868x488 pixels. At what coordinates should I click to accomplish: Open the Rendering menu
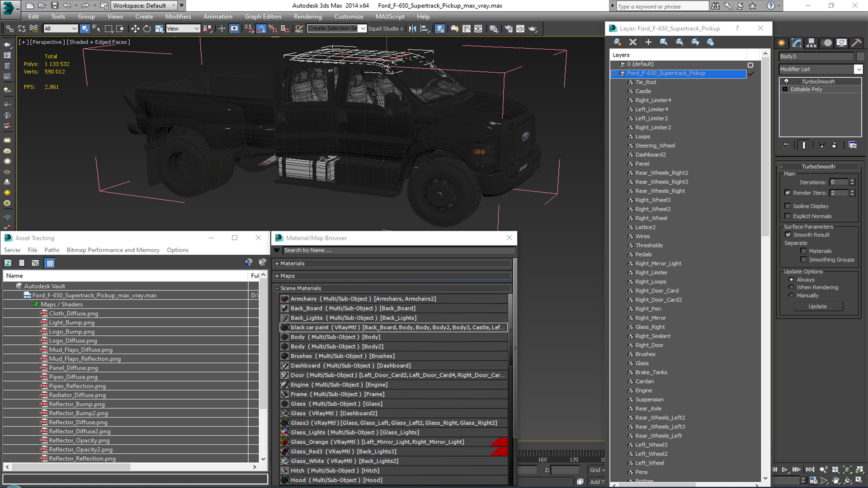(307, 17)
